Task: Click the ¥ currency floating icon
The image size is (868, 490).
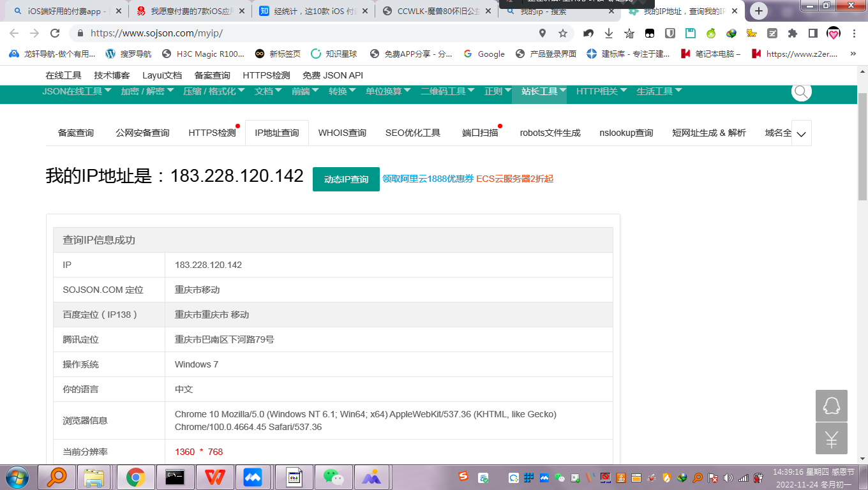Action: click(x=830, y=438)
